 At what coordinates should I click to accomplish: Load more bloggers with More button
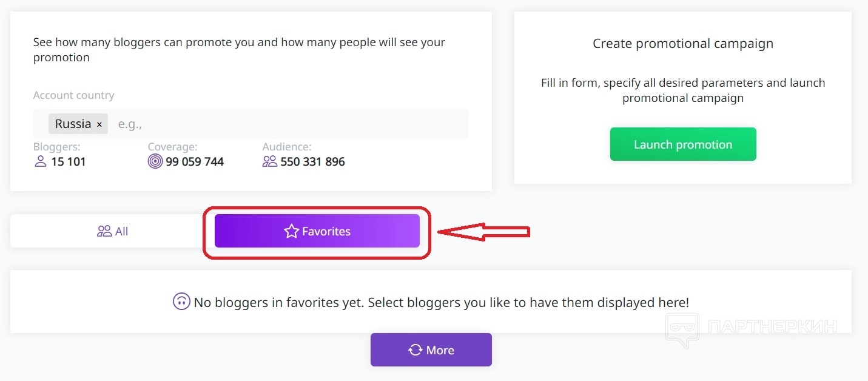(x=431, y=350)
